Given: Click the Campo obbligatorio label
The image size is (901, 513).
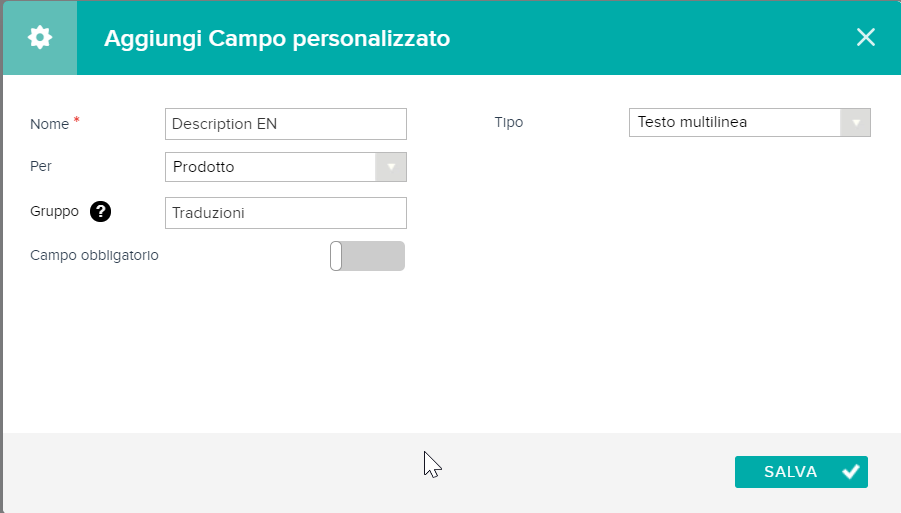Looking at the screenshot, I should pos(94,255).
